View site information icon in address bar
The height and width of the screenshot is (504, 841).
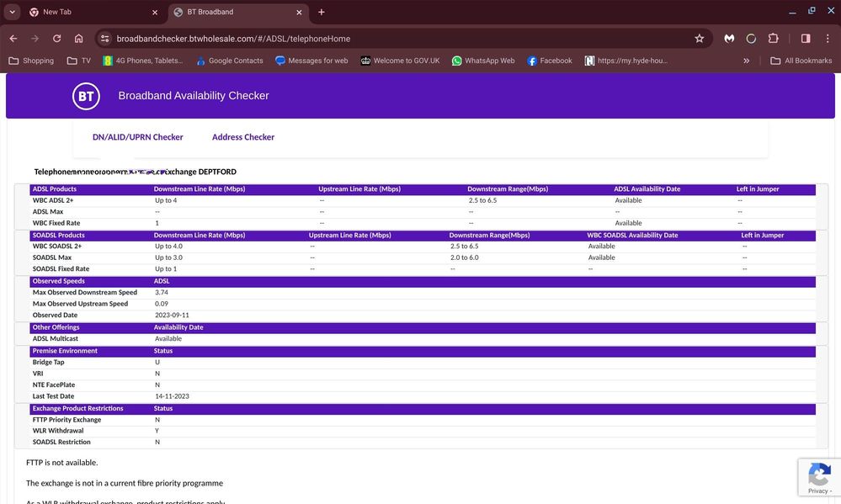(x=105, y=39)
